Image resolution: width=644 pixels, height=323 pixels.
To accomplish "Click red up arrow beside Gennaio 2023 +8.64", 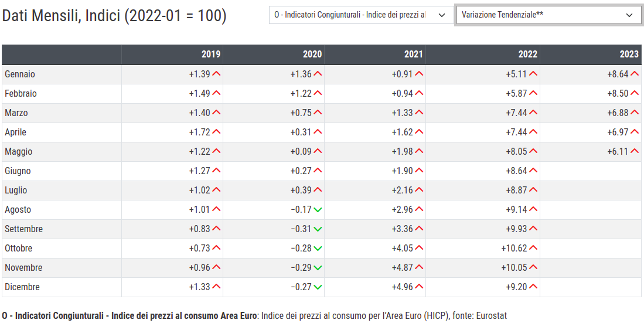I will tap(633, 74).
